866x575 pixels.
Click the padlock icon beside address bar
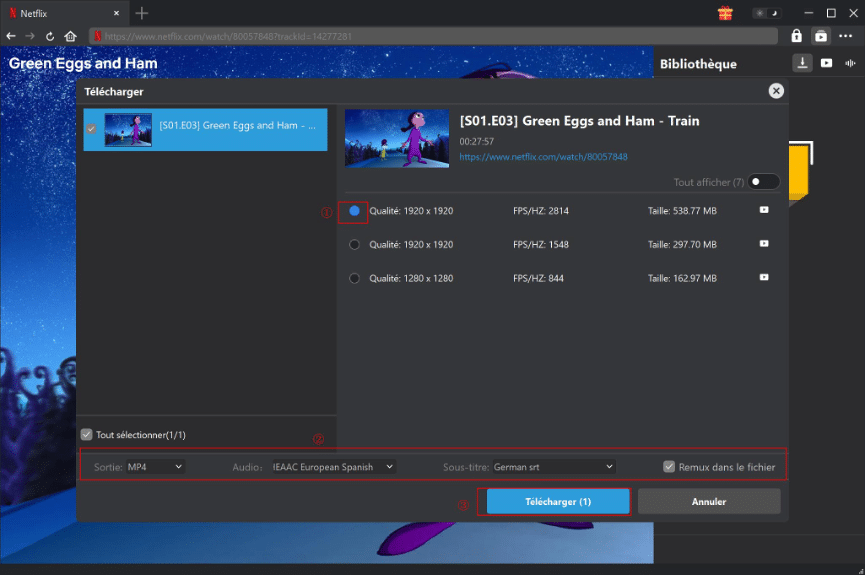pyautogui.click(x=796, y=36)
